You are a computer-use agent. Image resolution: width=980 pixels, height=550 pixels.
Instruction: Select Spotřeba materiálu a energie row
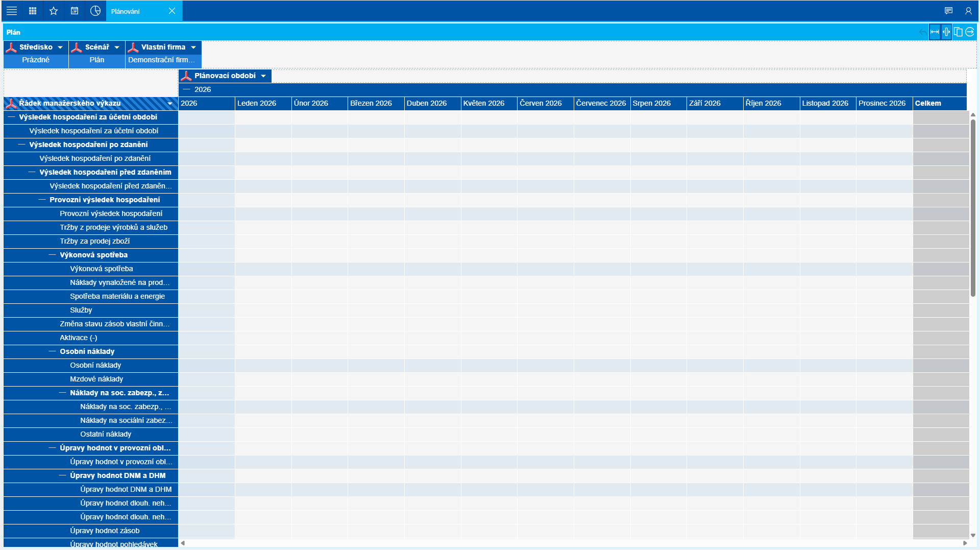91,297
